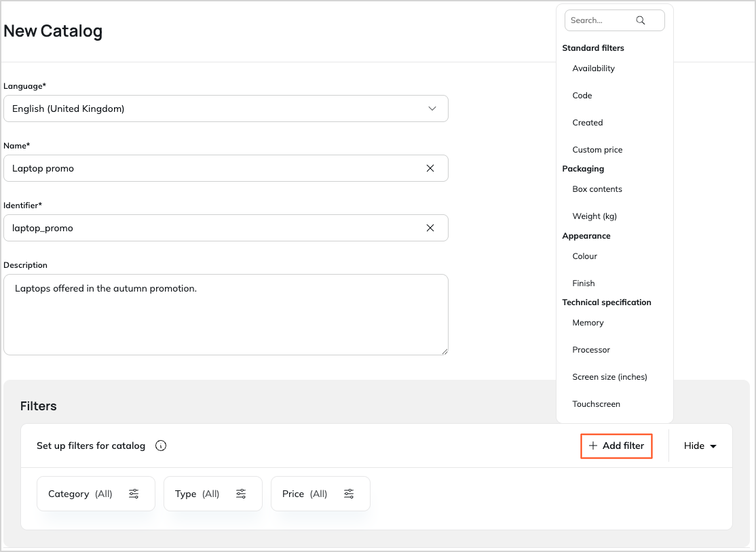Click the Description field label
756x552 pixels.
pos(25,265)
